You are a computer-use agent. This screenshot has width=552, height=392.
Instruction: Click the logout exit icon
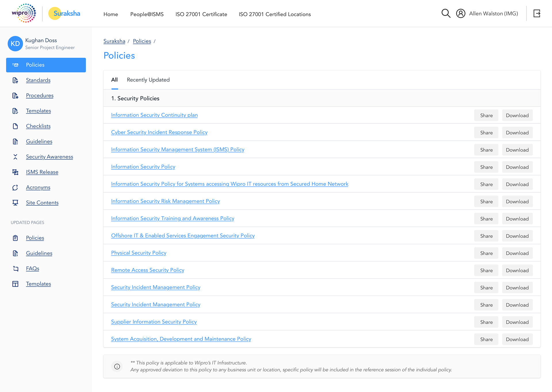[x=537, y=13]
